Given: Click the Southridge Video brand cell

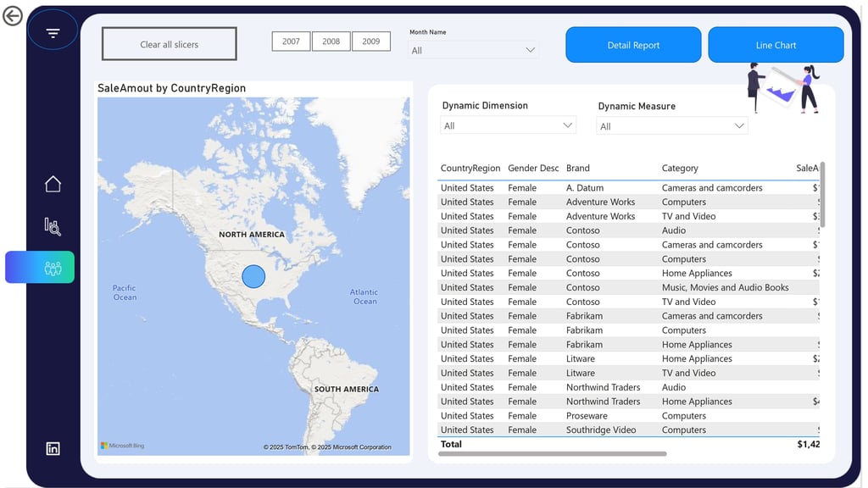Looking at the screenshot, I should pos(601,430).
